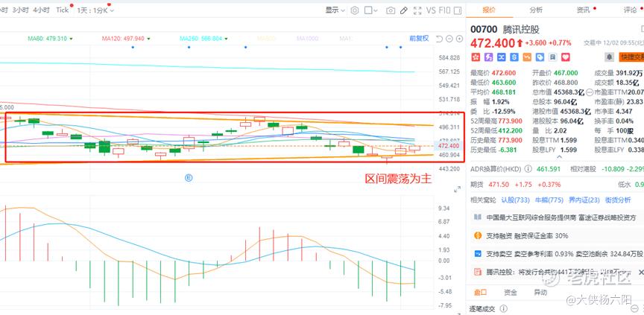Open the orange quick trade button
Viewport: 644px width, 315px height.
(630, 57)
